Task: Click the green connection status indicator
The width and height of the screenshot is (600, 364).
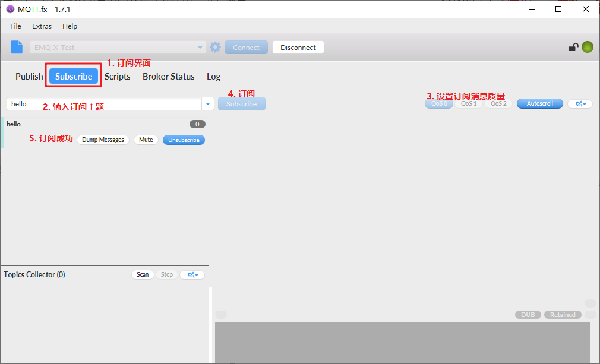Action: coord(588,47)
